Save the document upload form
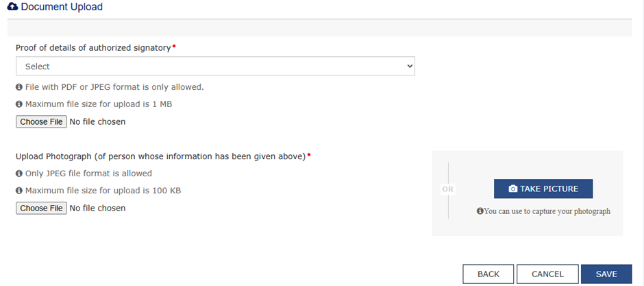This screenshot has height=286, width=644. tap(606, 274)
